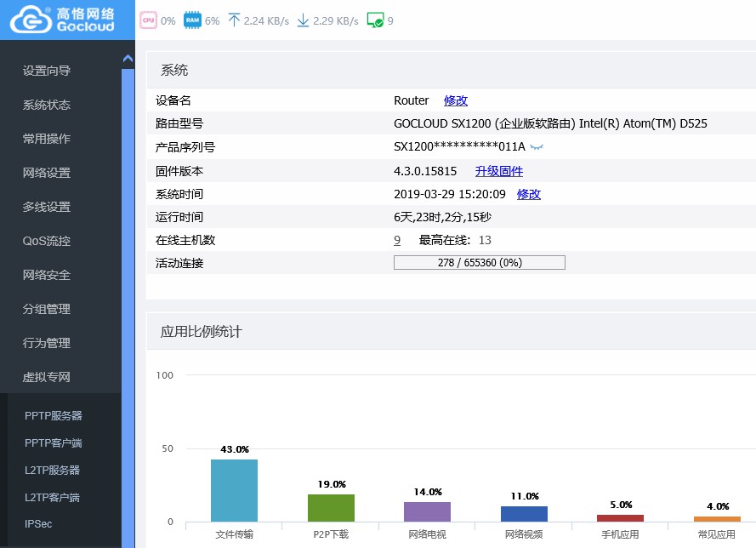
Task: Click the 文件传输 axis label
Action: tap(235, 534)
